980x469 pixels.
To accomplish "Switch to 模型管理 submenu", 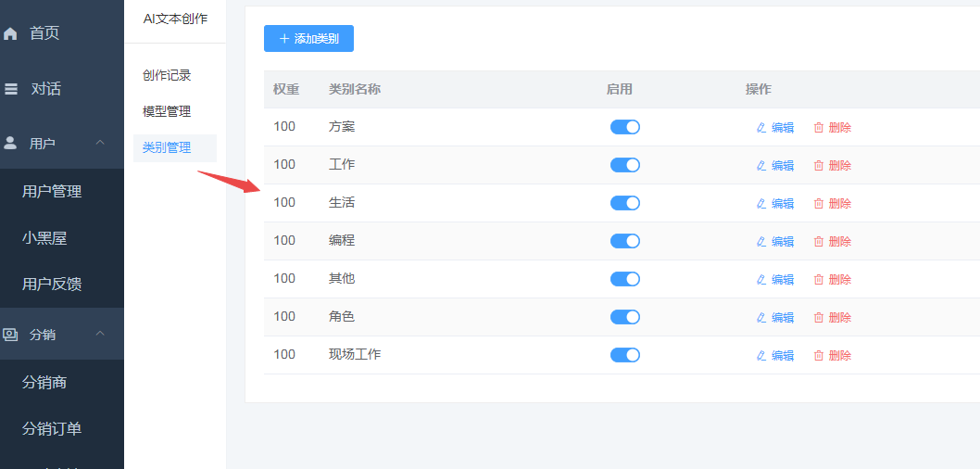I will click(x=167, y=112).
